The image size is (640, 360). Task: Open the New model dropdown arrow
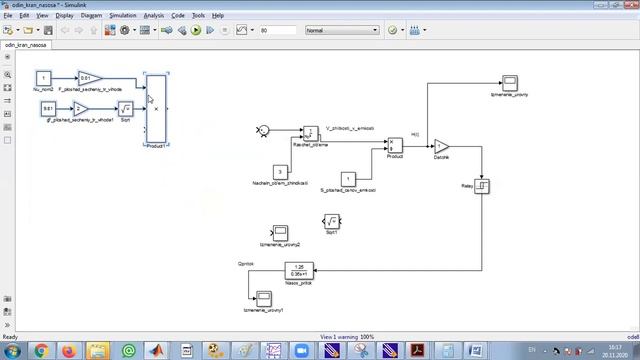pos(18,30)
